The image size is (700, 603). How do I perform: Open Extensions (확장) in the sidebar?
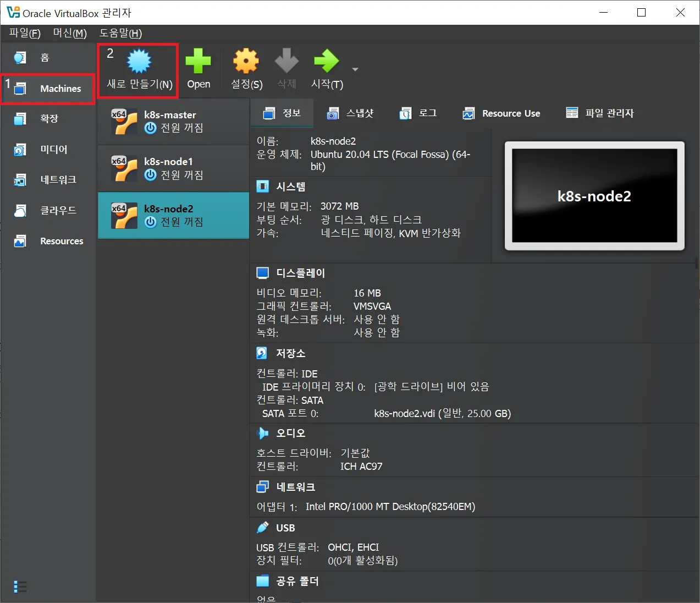click(48, 118)
